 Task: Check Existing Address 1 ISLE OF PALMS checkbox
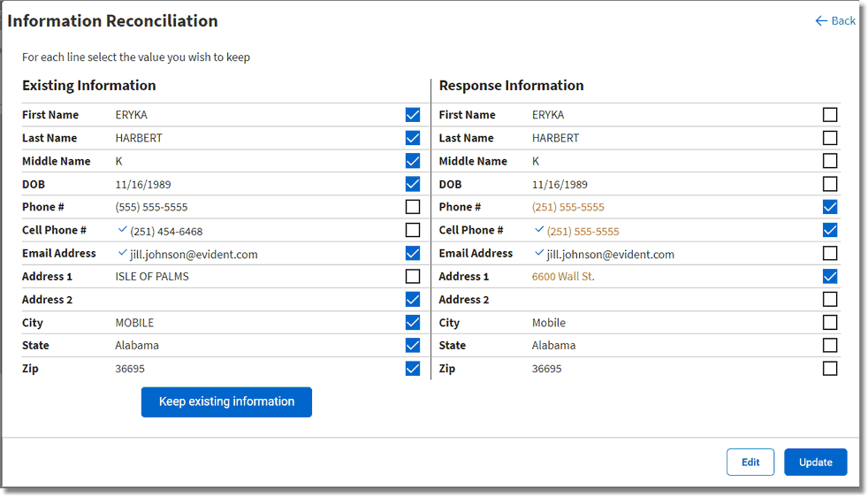(x=413, y=276)
